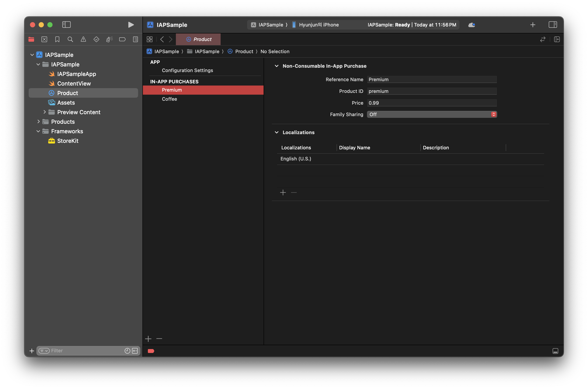Open the Family Sharing dropdown
588x389 pixels.
(x=432, y=114)
